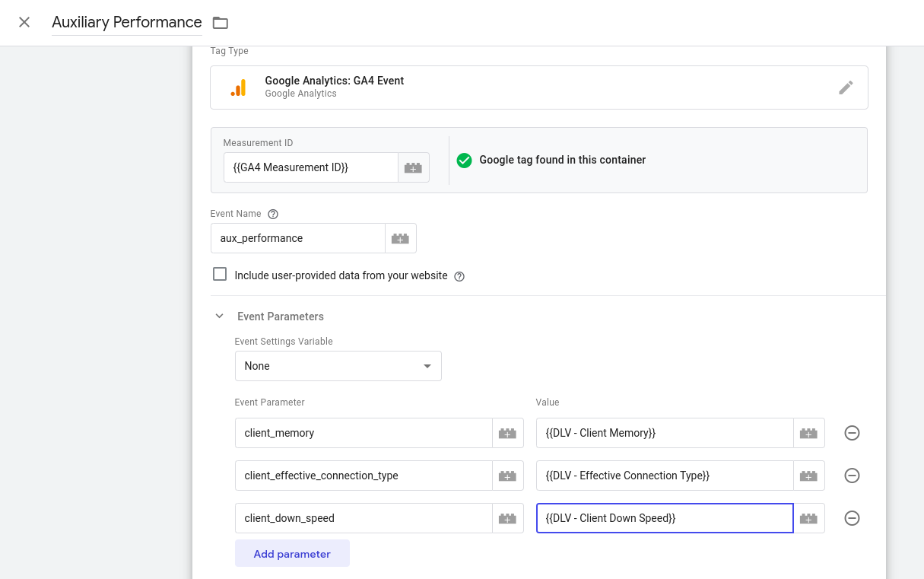Open variable picker beside Measurement ID field
Screen dimensions: 924x579
coord(413,167)
